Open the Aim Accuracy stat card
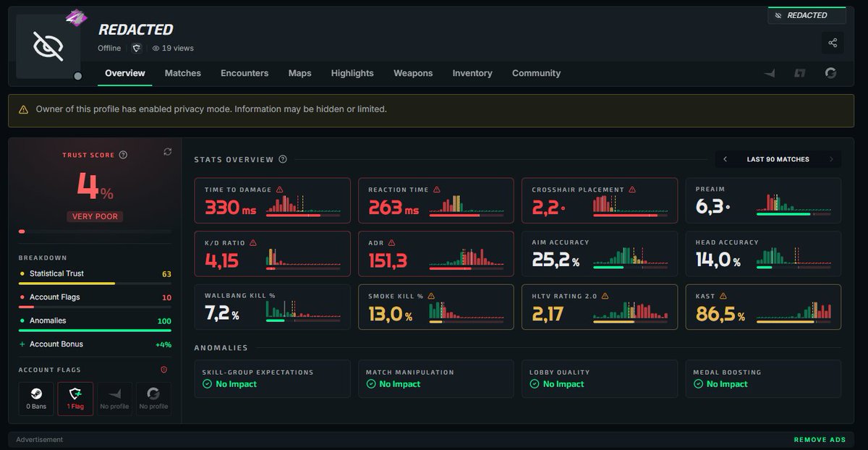Screen dimensions: 868x450 click(x=600, y=254)
